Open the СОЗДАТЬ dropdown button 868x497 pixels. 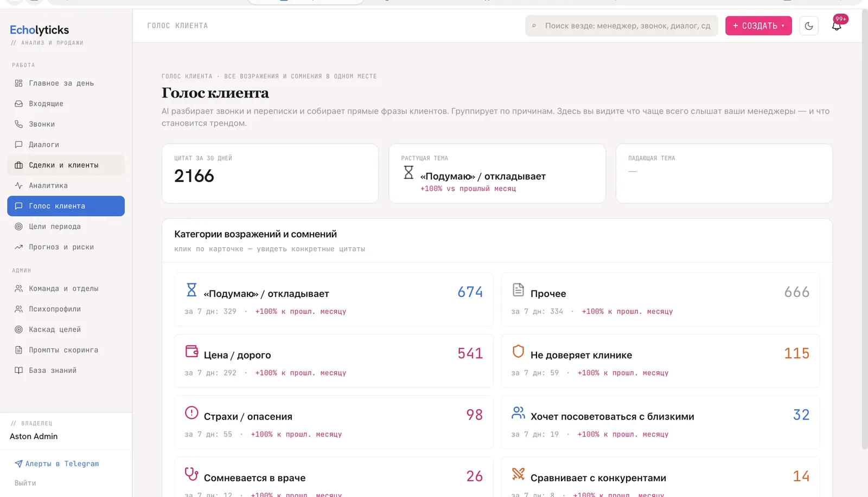(758, 25)
